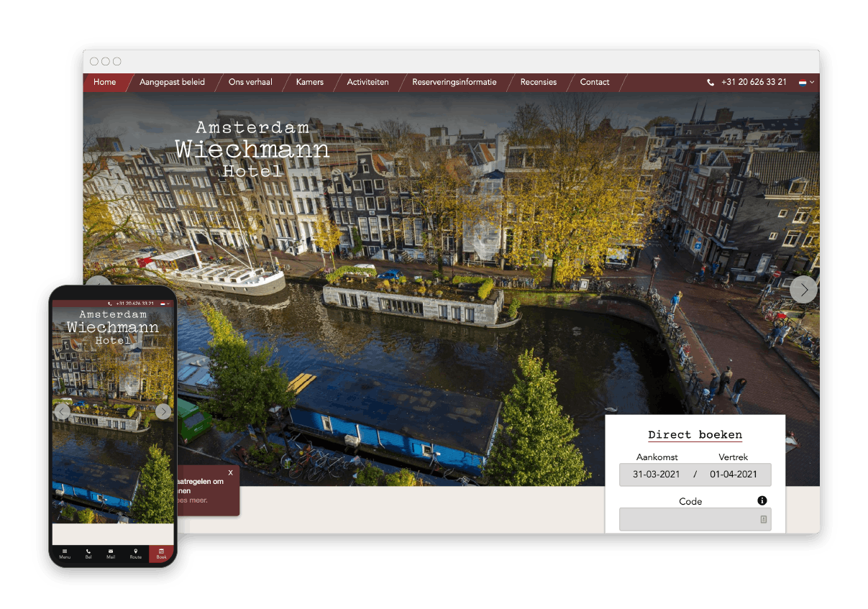The height and width of the screenshot is (609, 868).
Task: Open the Home tab in the navigation bar
Action: pos(105,82)
